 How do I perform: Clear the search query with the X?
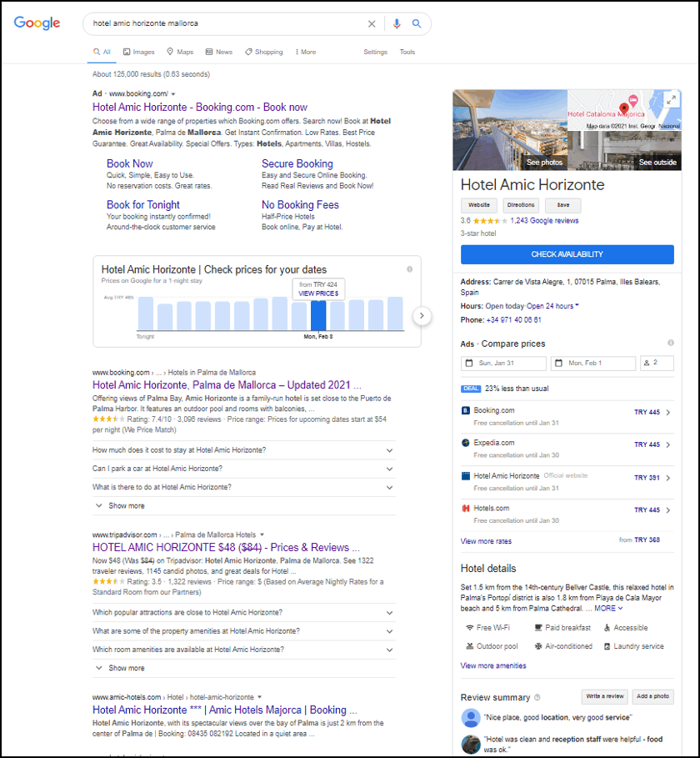point(372,23)
